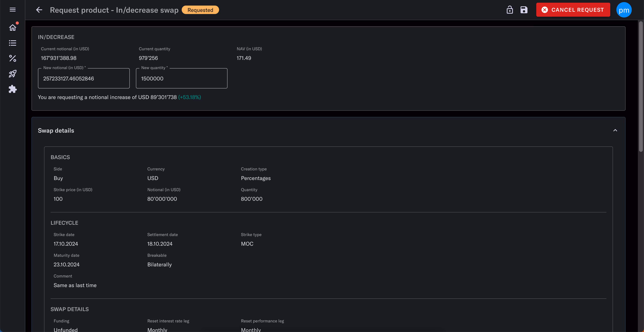Click the Reset interest rate leg label
The width and height of the screenshot is (644, 332).
pyautogui.click(x=168, y=321)
